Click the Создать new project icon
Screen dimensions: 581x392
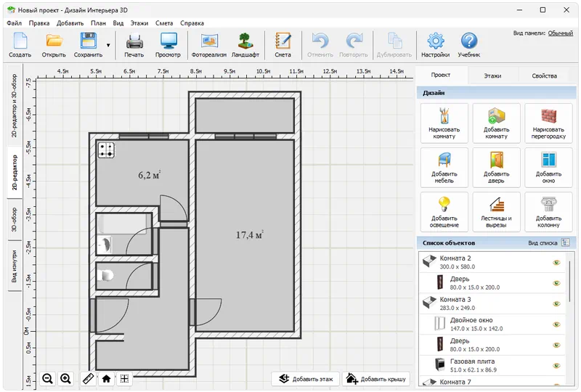pyautogui.click(x=20, y=45)
